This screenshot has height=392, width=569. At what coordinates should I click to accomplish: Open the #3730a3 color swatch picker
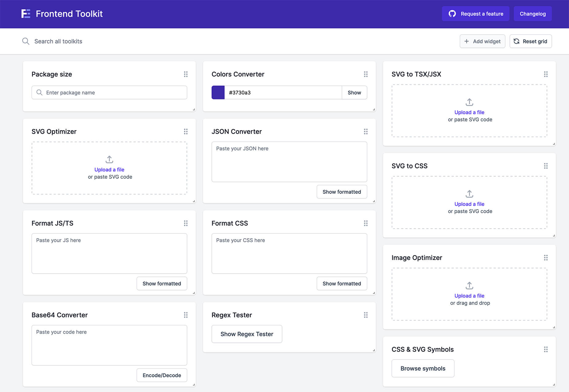pos(218,92)
